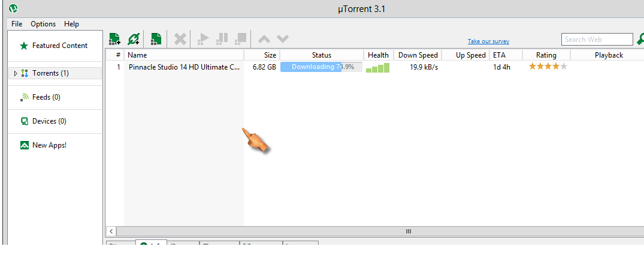Expand the Torrents tree node
644x276 pixels.
click(x=16, y=74)
